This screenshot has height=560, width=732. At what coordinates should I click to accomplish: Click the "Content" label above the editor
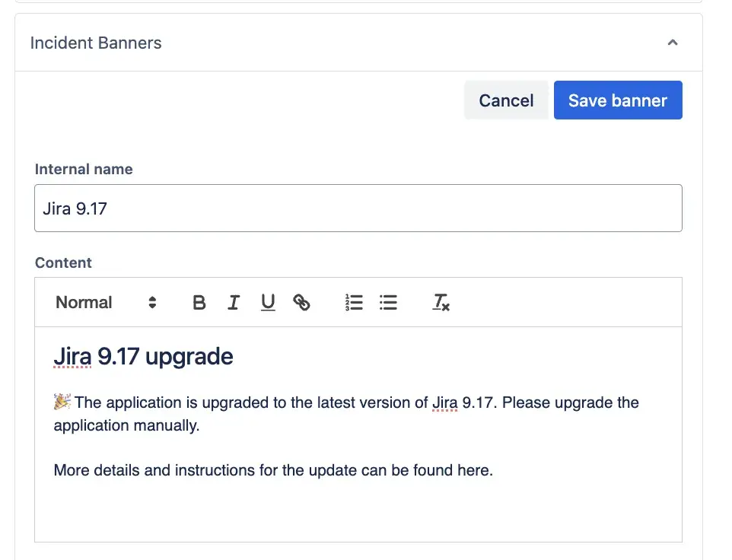63,262
